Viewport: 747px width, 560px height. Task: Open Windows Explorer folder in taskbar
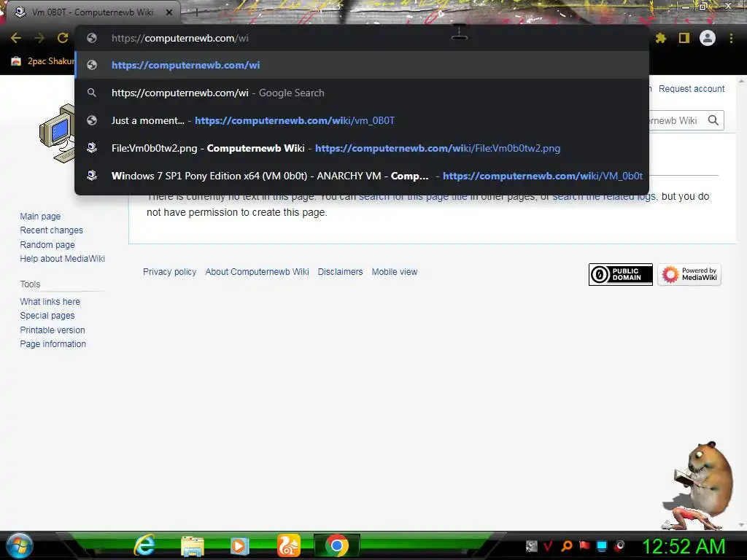pyautogui.click(x=193, y=545)
